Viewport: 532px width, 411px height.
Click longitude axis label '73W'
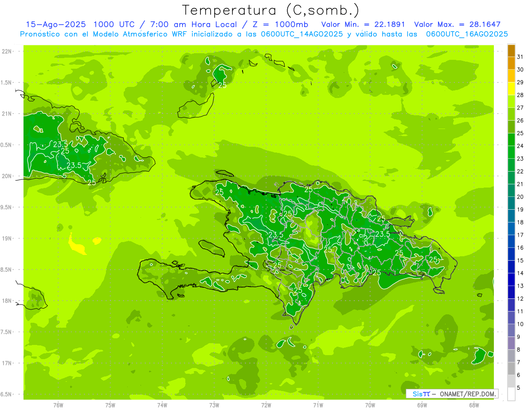(214, 405)
